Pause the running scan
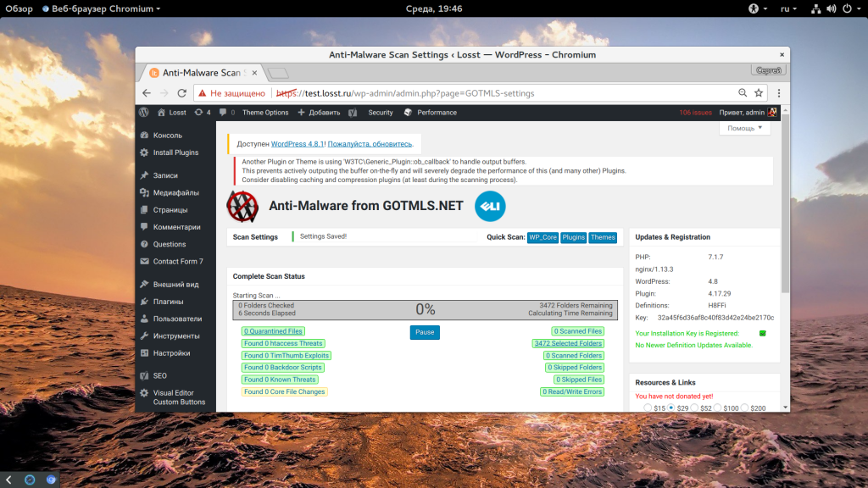This screenshot has height=488, width=868. [425, 332]
